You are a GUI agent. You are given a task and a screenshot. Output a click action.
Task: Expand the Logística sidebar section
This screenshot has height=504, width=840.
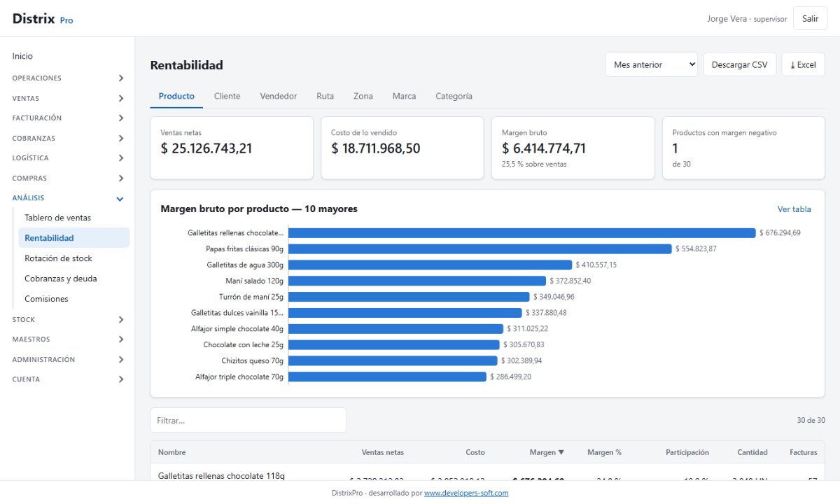coord(67,158)
